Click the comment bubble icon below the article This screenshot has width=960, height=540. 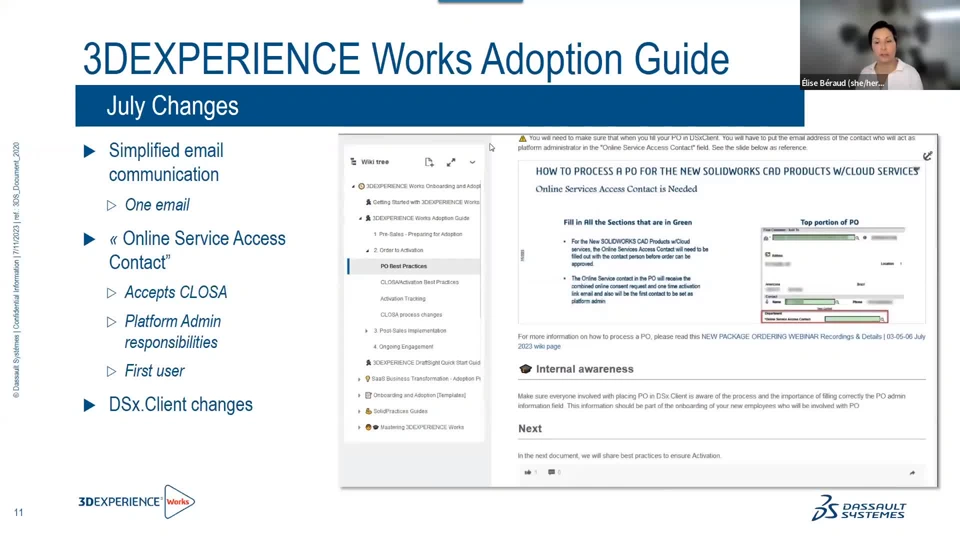[552, 472]
